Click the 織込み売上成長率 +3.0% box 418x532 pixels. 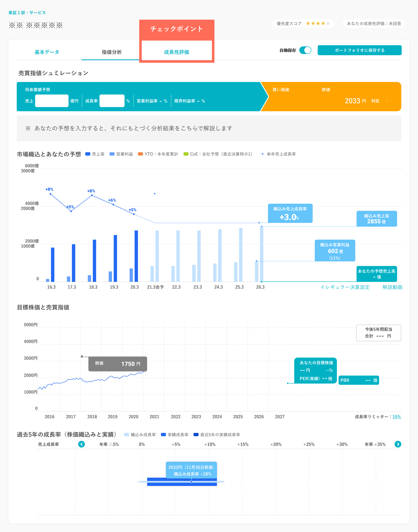290,213
